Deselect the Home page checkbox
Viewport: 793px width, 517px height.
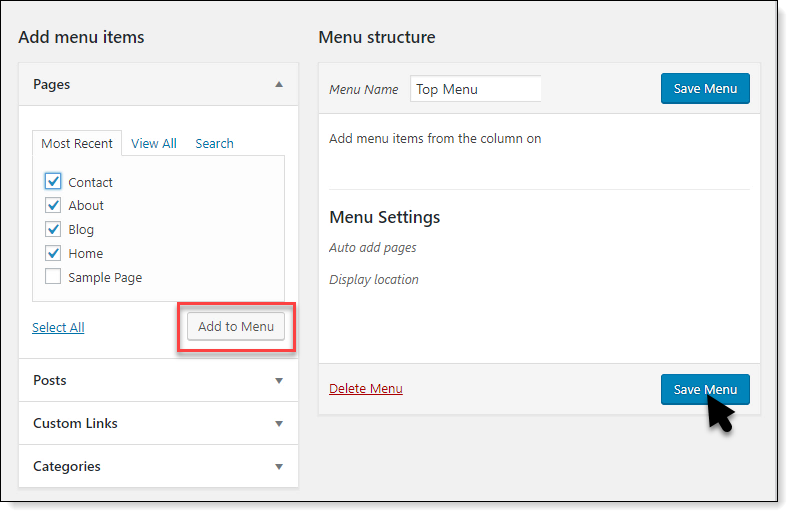[x=53, y=253]
